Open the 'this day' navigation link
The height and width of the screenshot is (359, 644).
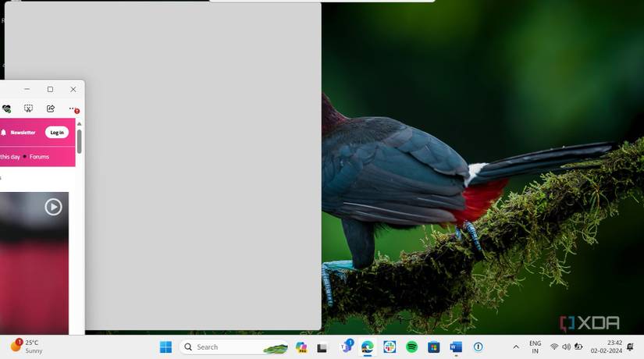10,157
